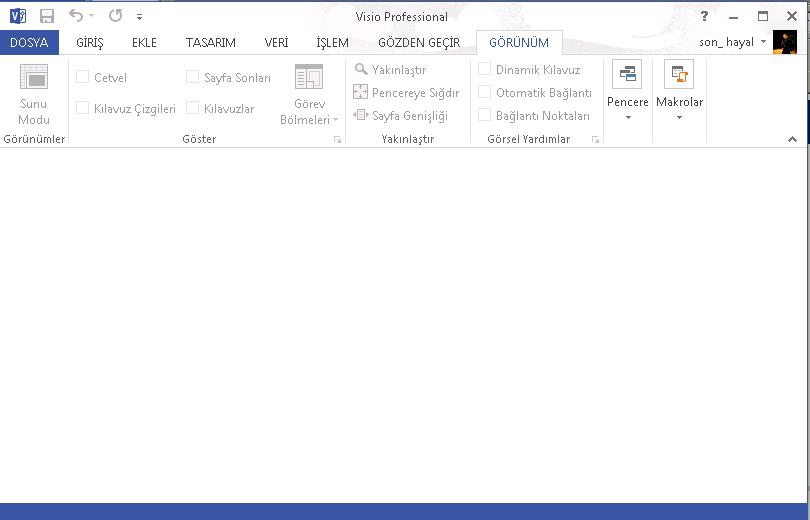The height and width of the screenshot is (520, 810).
Task: Click the user profile picture
Action: click(x=785, y=42)
